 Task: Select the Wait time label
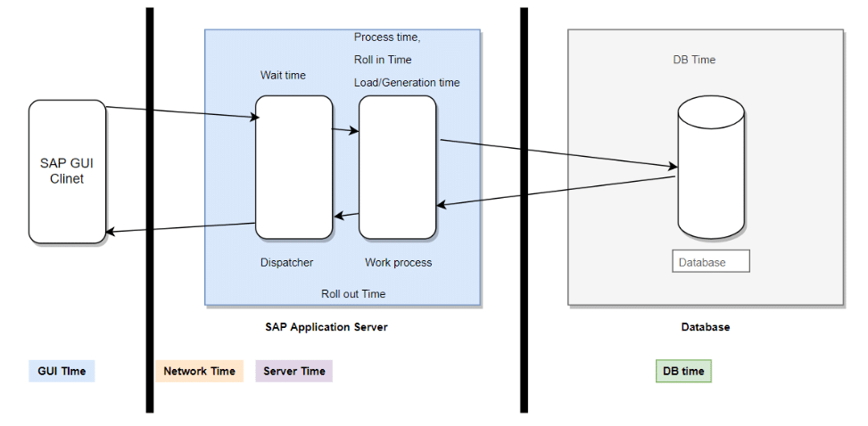pos(283,76)
